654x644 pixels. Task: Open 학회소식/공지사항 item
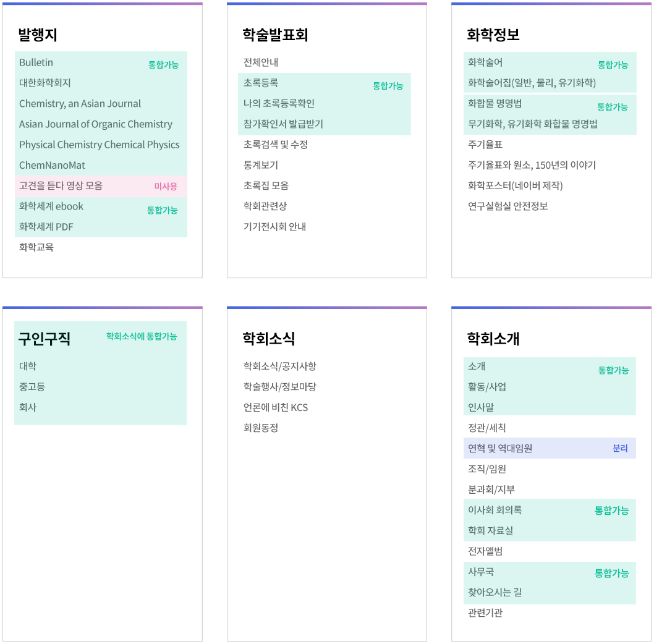(280, 366)
